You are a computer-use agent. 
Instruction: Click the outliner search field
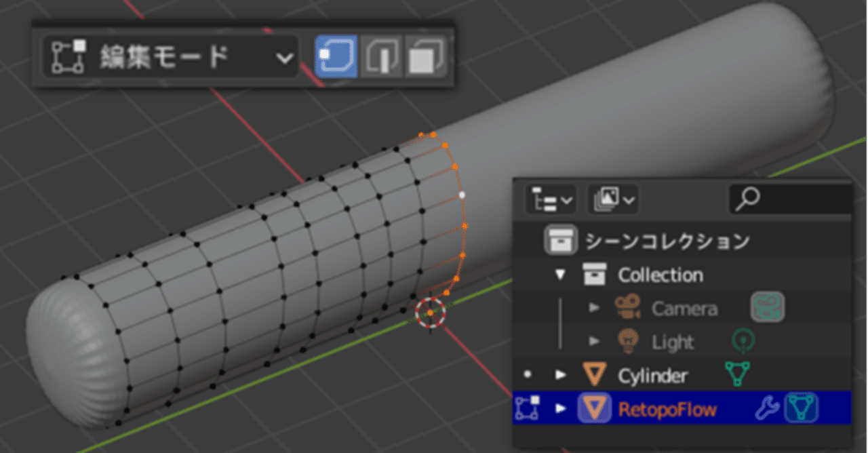tap(790, 199)
